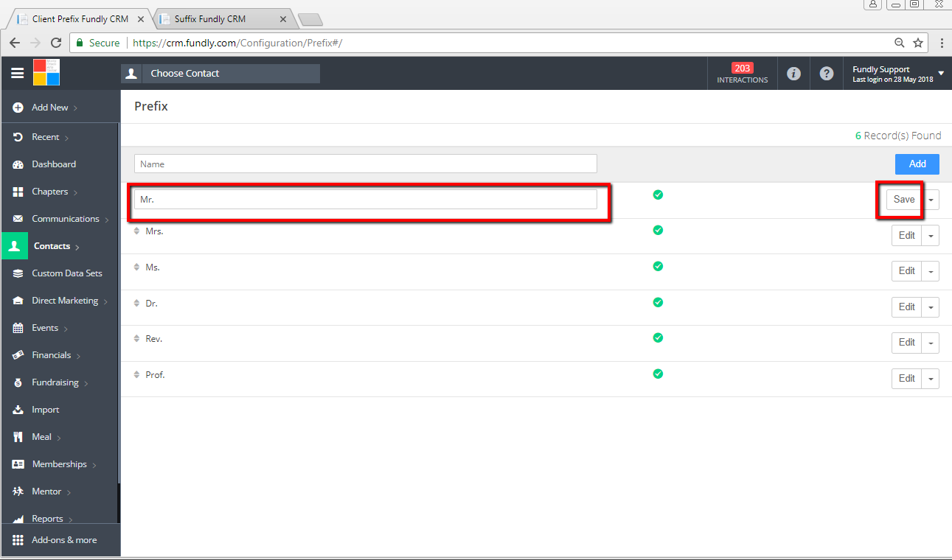Click the browser address bar URL
This screenshot has width=952, height=560.
click(x=237, y=43)
